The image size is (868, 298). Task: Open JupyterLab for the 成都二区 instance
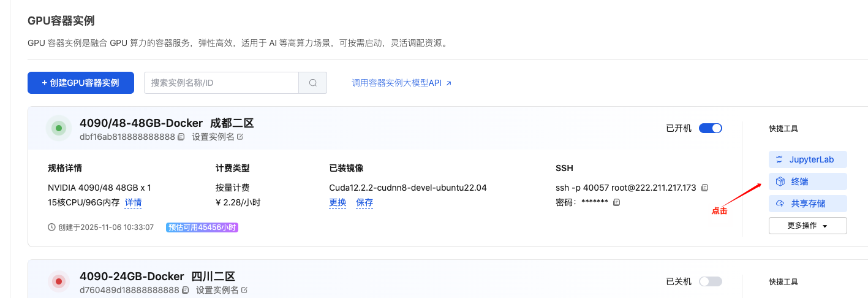click(807, 159)
